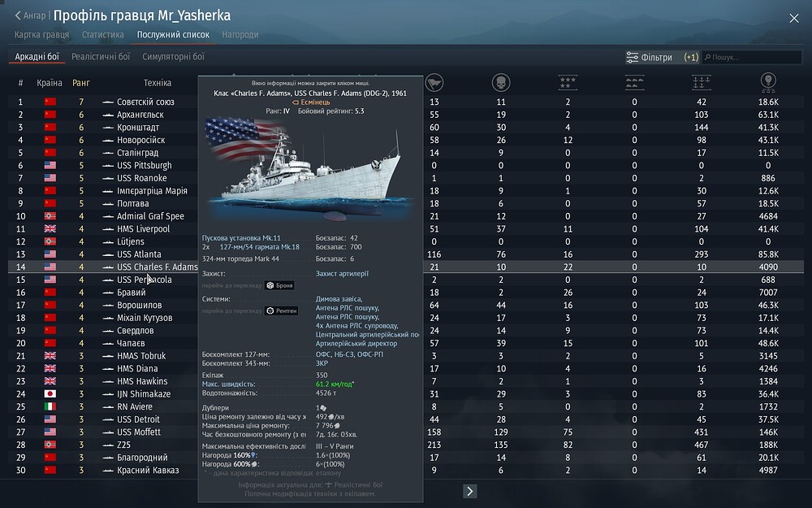Click the US flag beside USS Pittsburgh

click(50, 165)
